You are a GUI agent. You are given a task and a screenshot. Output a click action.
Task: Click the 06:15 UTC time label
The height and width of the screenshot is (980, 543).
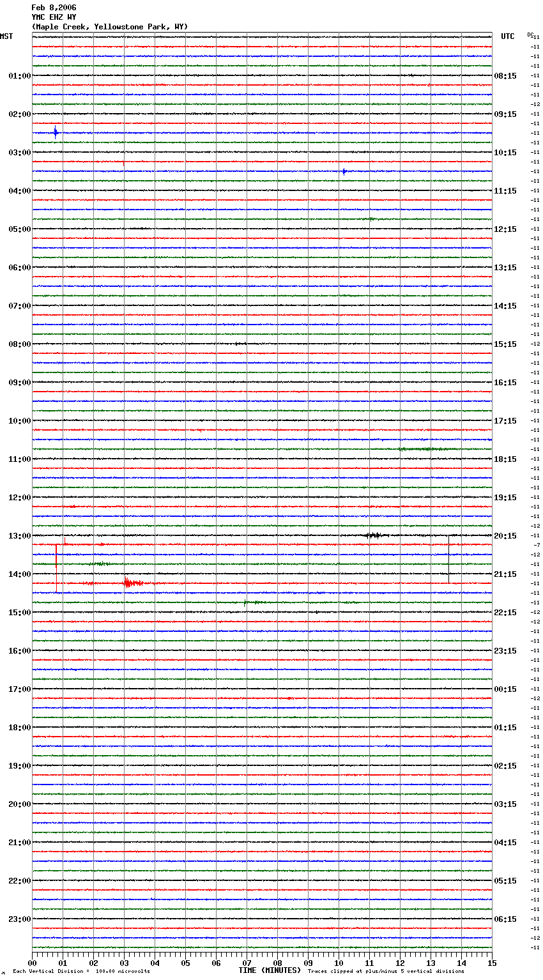click(505, 919)
